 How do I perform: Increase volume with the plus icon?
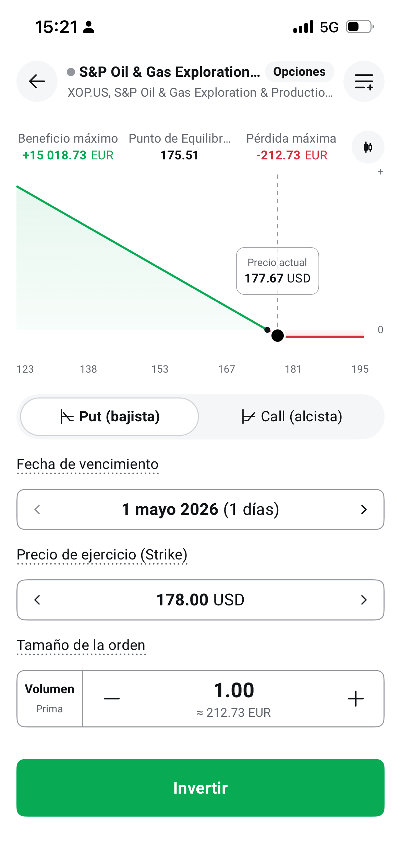(356, 699)
